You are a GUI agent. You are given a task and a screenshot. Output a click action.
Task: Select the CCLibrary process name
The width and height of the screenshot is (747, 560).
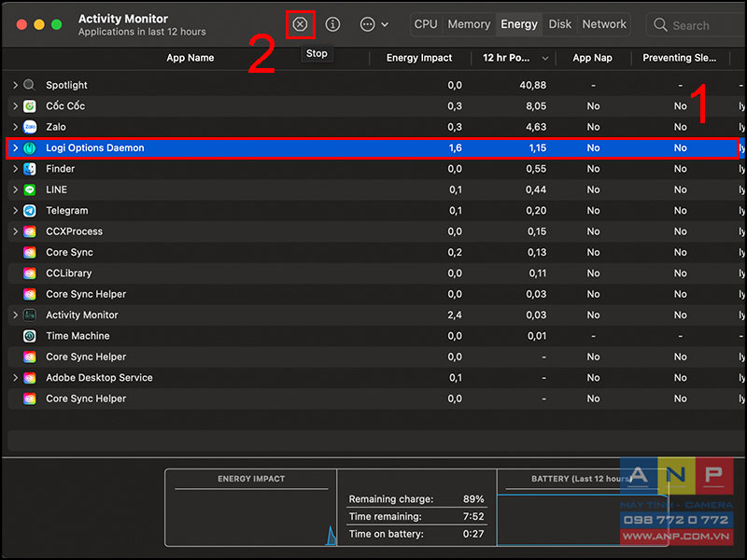click(x=68, y=273)
